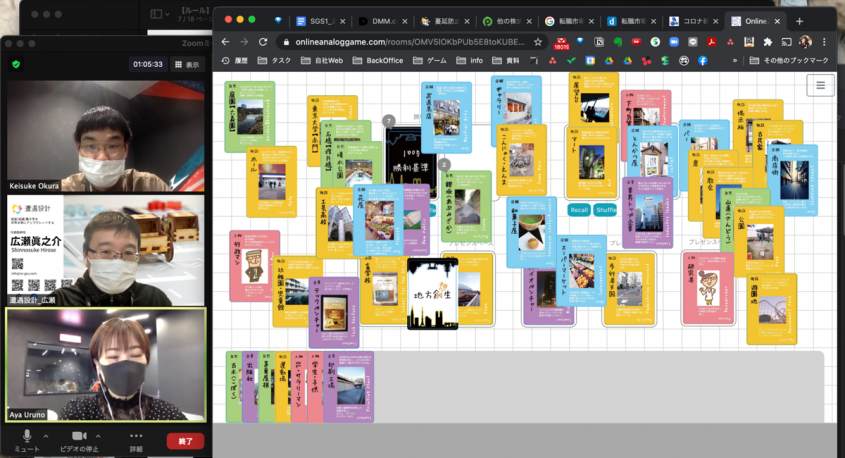
Task: Click the Shuffle button
Action: [x=606, y=210]
